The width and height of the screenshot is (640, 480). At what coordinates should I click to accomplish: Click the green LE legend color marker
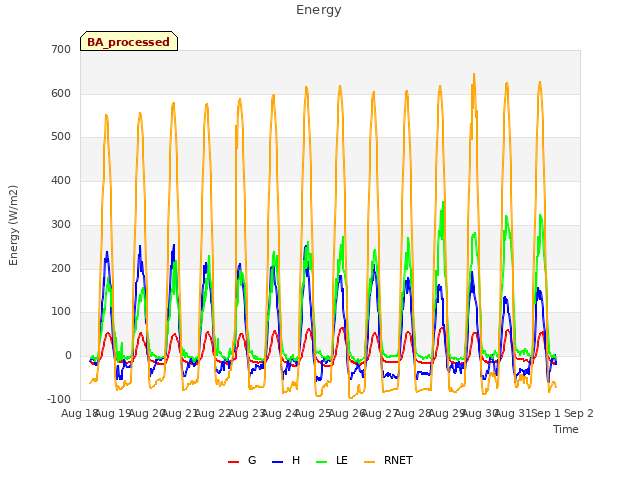pyautogui.click(x=322, y=462)
